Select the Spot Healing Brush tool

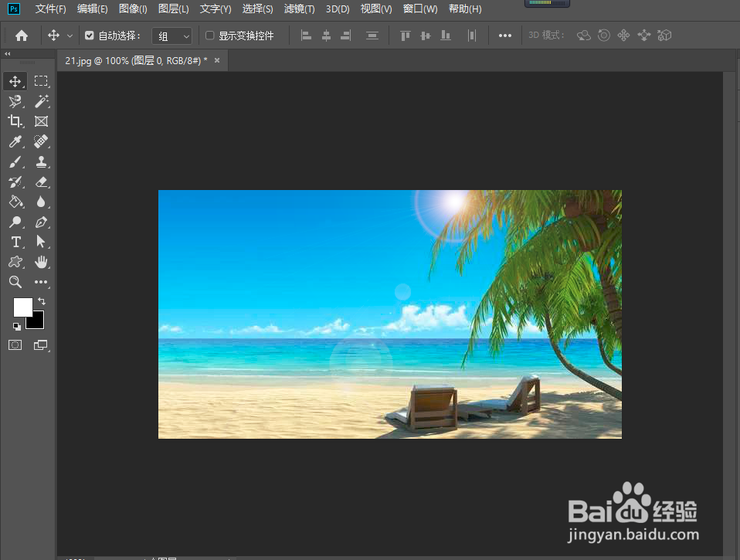tap(41, 141)
